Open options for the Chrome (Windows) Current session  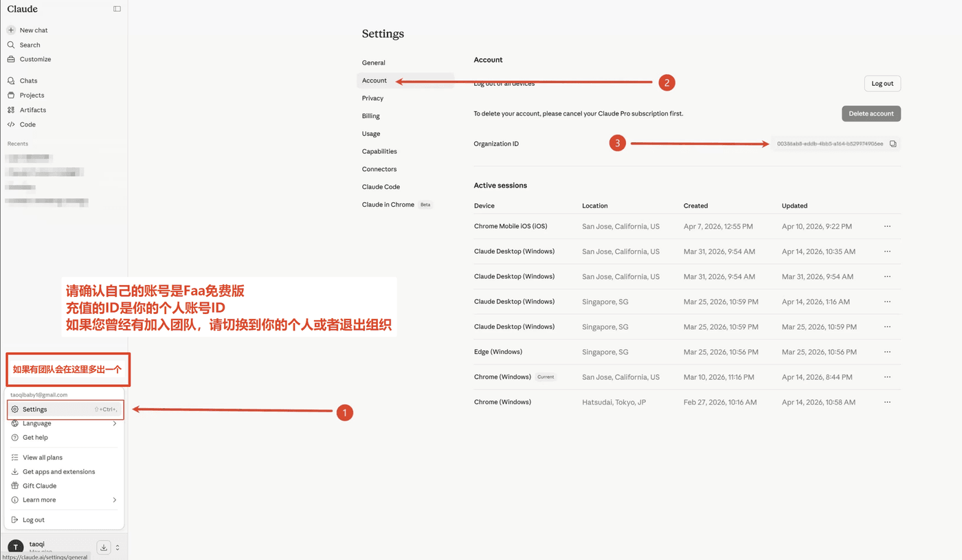coord(887,377)
